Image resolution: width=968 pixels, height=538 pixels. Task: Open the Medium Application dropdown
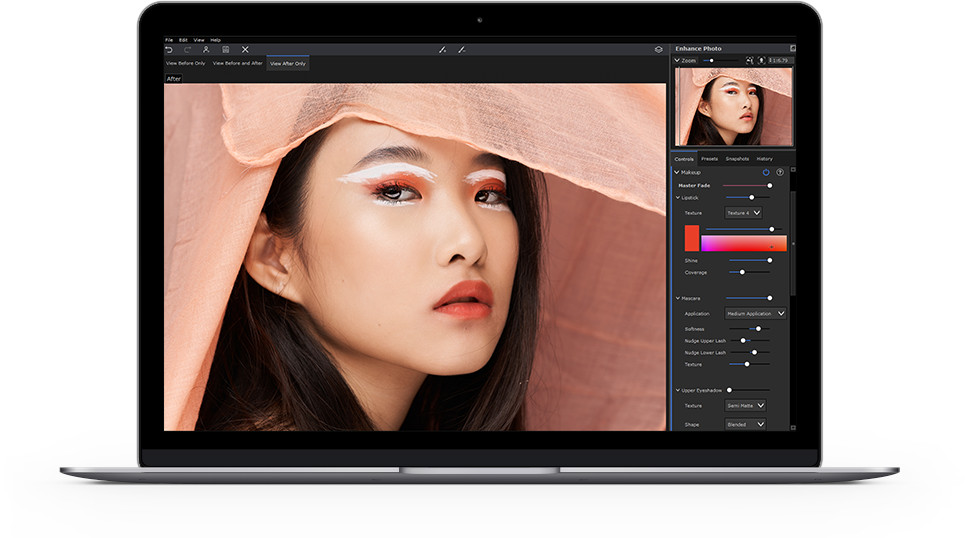pyautogui.click(x=755, y=313)
